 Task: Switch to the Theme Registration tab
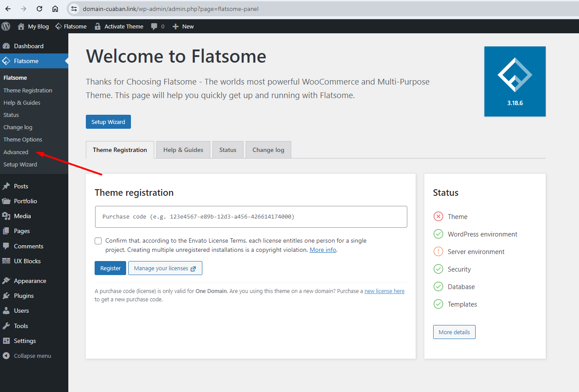click(x=120, y=150)
